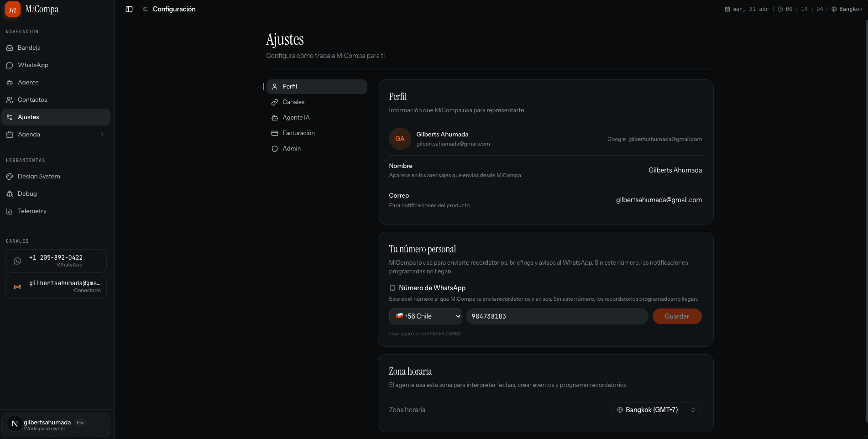
Task: Open Contactos in the sidebar
Action: (56, 100)
